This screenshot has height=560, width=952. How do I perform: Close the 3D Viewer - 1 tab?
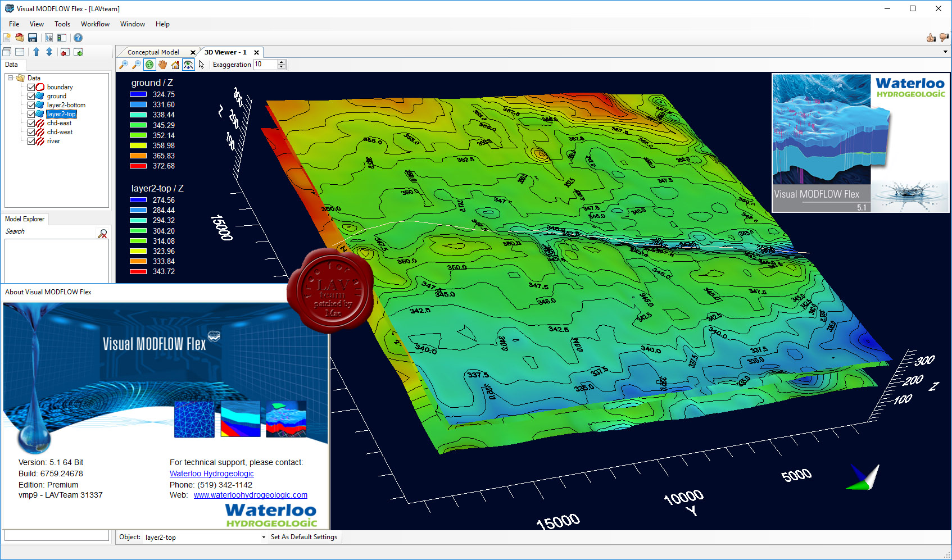[256, 52]
